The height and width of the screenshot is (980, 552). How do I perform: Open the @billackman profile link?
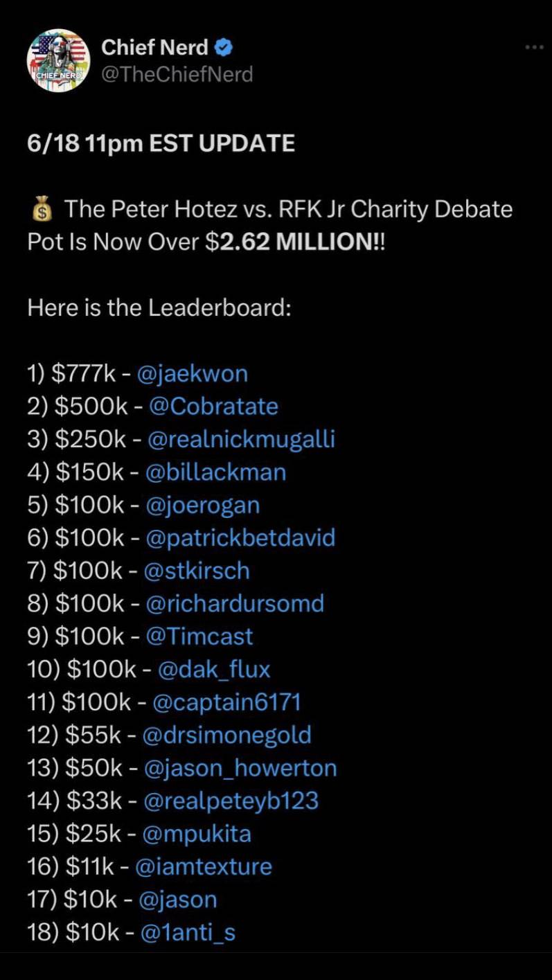coord(215,472)
